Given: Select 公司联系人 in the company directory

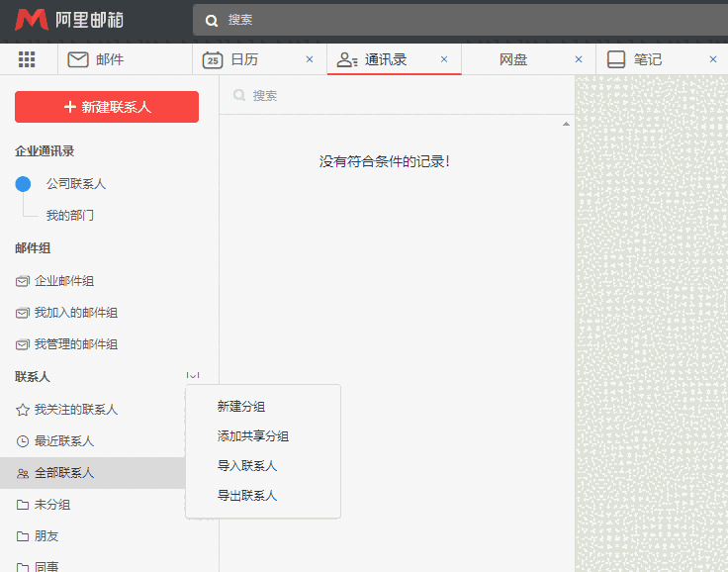Looking at the screenshot, I should tap(75, 184).
